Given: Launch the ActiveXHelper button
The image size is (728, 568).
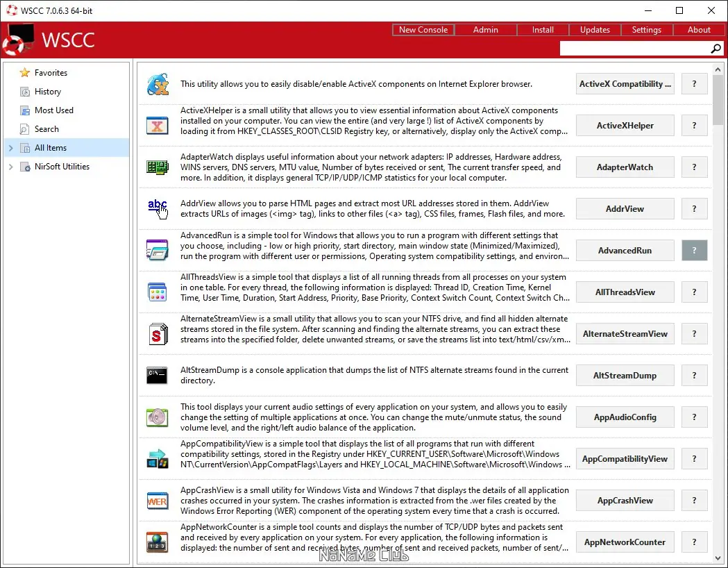Looking at the screenshot, I should click(625, 126).
